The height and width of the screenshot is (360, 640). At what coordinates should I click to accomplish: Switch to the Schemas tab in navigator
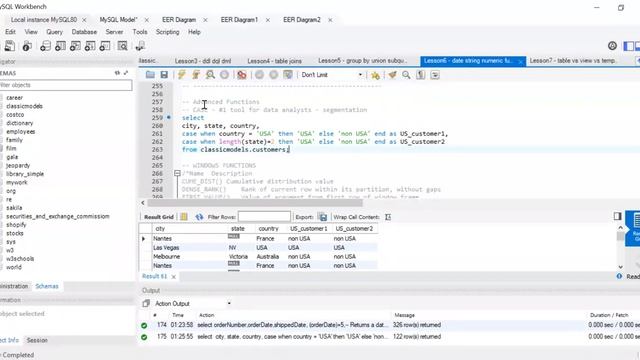[x=47, y=287]
